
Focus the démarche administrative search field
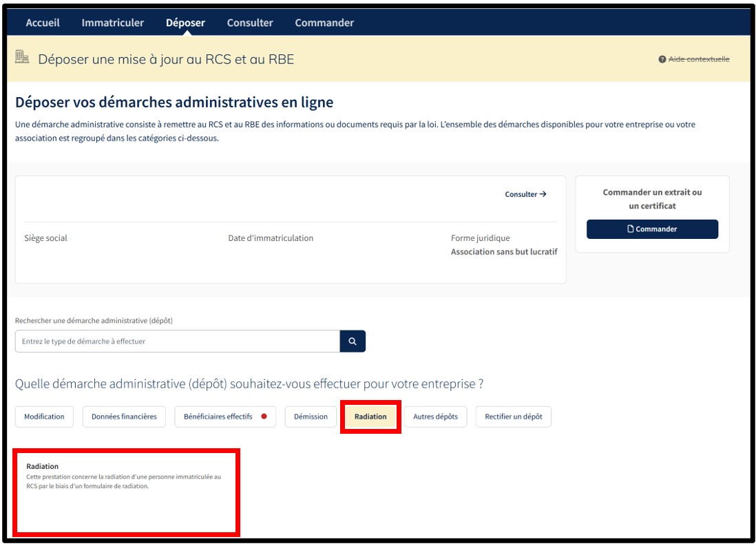(177, 342)
